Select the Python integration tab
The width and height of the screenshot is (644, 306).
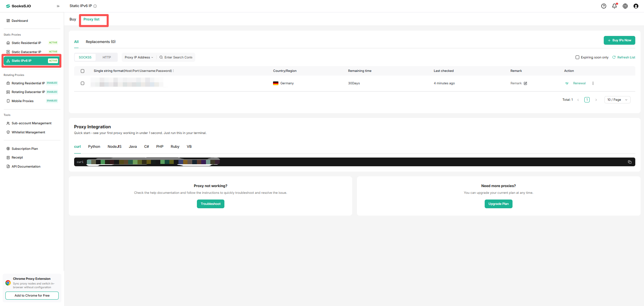[x=94, y=147]
